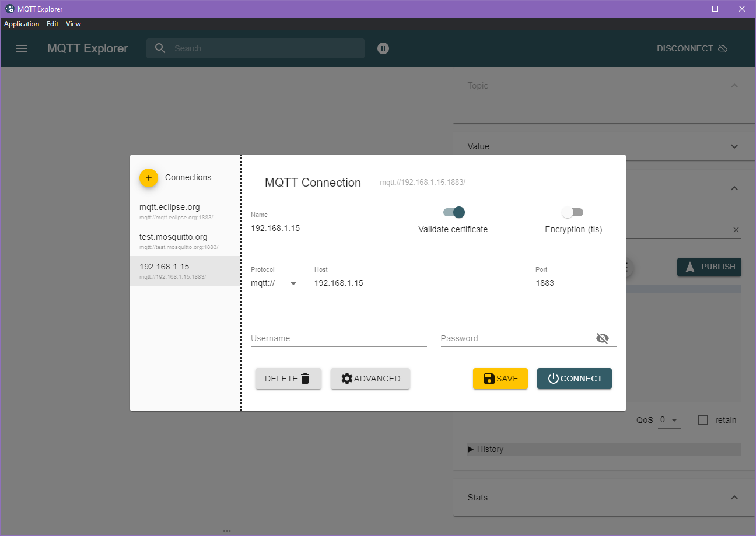Collapse the Stats panel
Image resolution: width=756 pixels, height=536 pixels.
(x=734, y=498)
